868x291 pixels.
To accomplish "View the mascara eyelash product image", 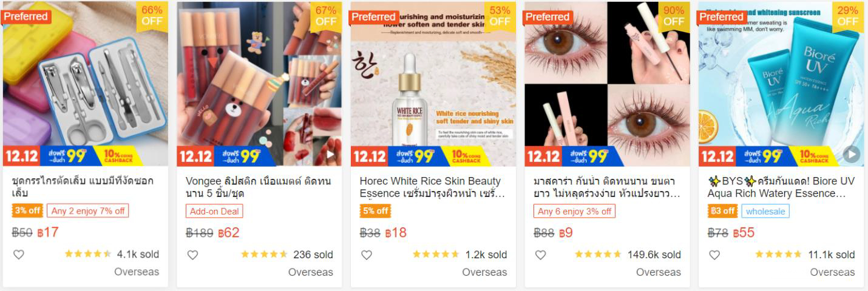I will (607, 79).
